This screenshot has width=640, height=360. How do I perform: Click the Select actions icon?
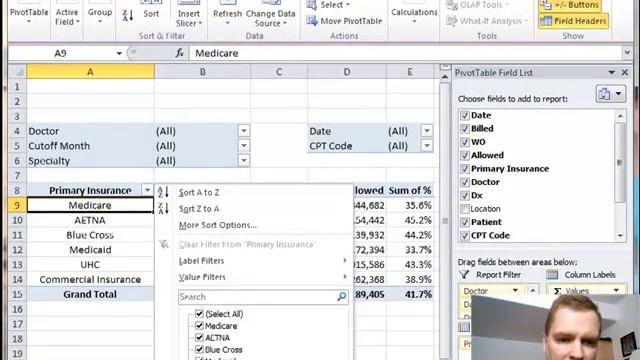pyautogui.click(x=312, y=5)
